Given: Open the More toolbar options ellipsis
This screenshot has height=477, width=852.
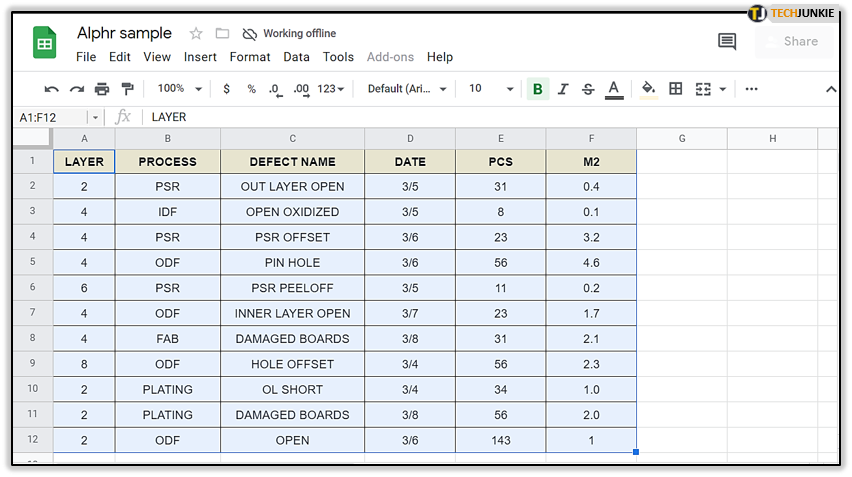Looking at the screenshot, I should 751,89.
